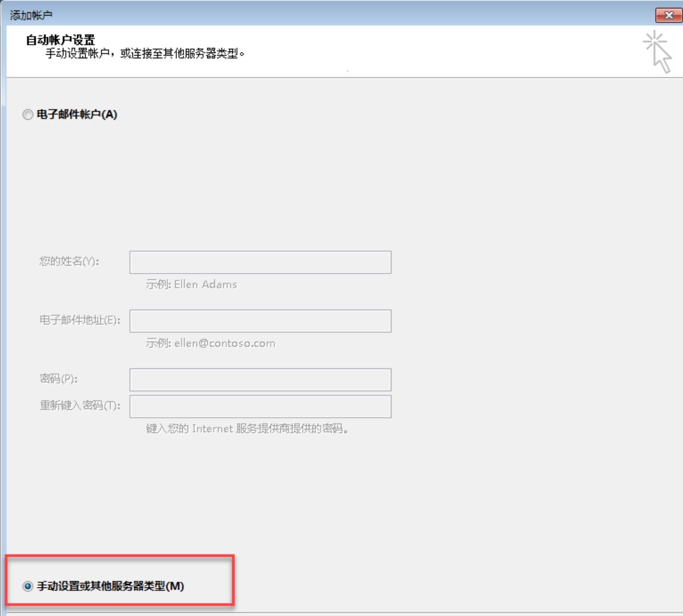Click the 电子邮件地址 text box
The width and height of the screenshot is (683, 616).
pos(260,320)
